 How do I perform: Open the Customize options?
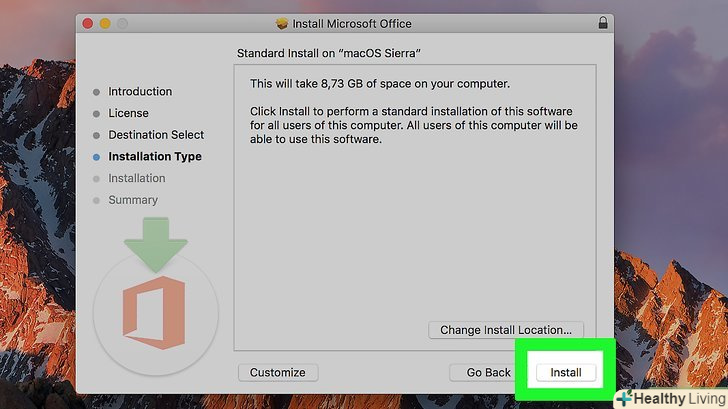point(277,373)
